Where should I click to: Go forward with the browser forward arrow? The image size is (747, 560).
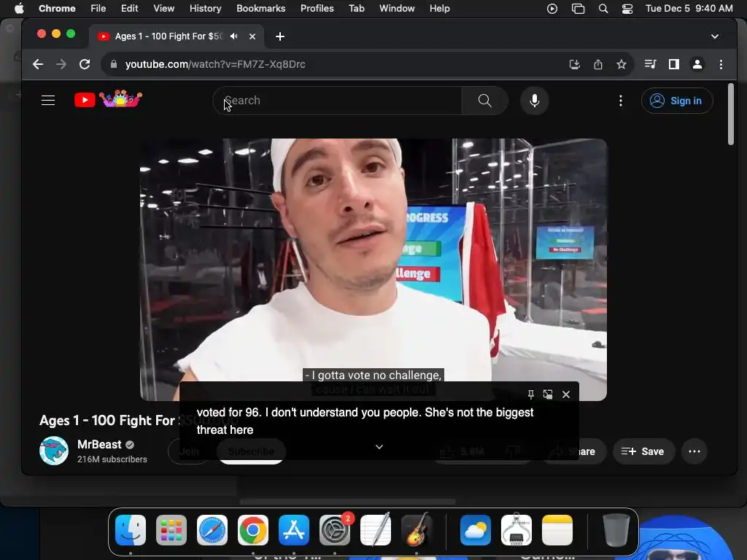click(61, 64)
